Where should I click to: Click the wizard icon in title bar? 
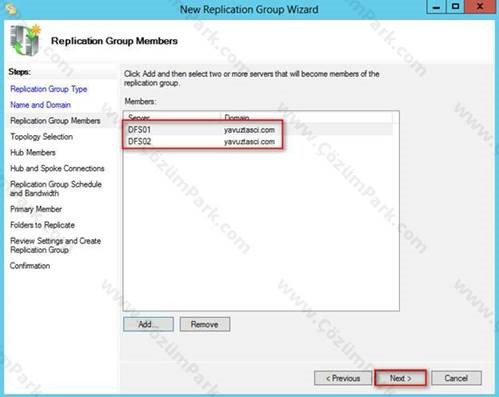tap(11, 9)
